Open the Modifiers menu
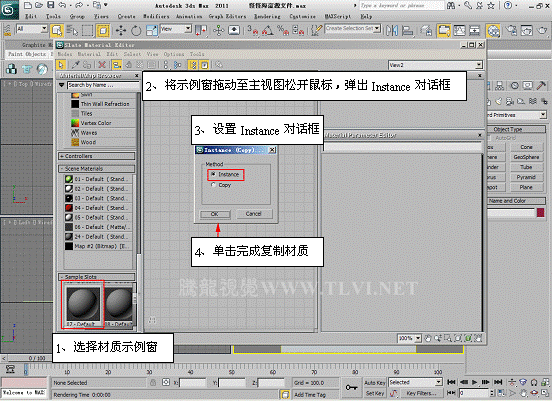Screen dimensions: 552x401 (156, 17)
